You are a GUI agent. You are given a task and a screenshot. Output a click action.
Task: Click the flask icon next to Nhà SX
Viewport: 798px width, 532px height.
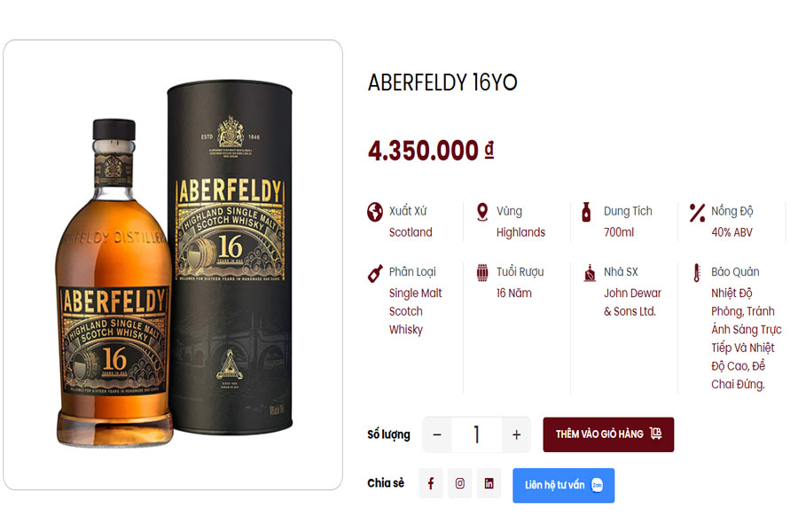coord(585,272)
